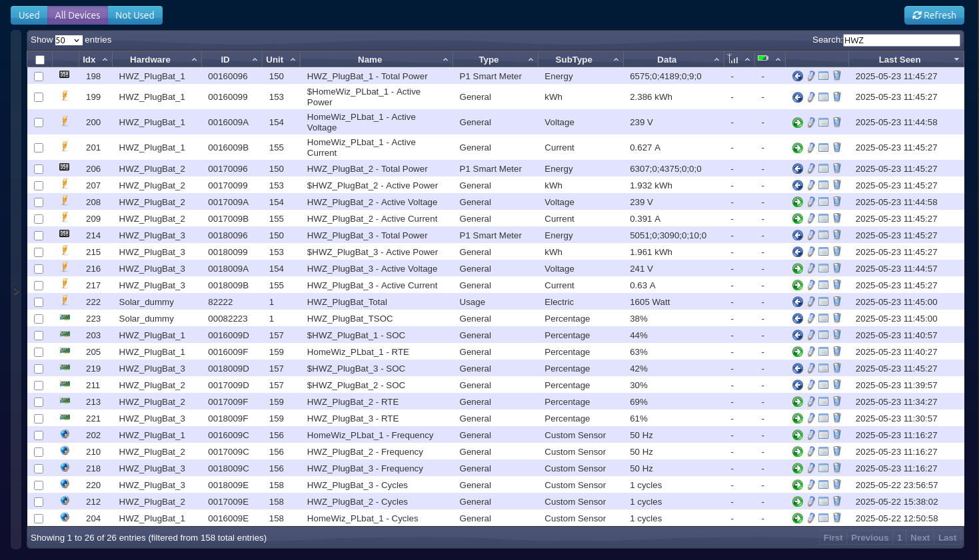Click the '1605 Watt' data value
This screenshot has width=979, height=560.
[650, 302]
